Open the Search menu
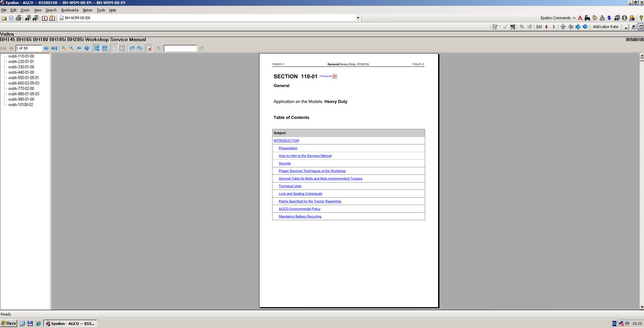 click(x=51, y=10)
